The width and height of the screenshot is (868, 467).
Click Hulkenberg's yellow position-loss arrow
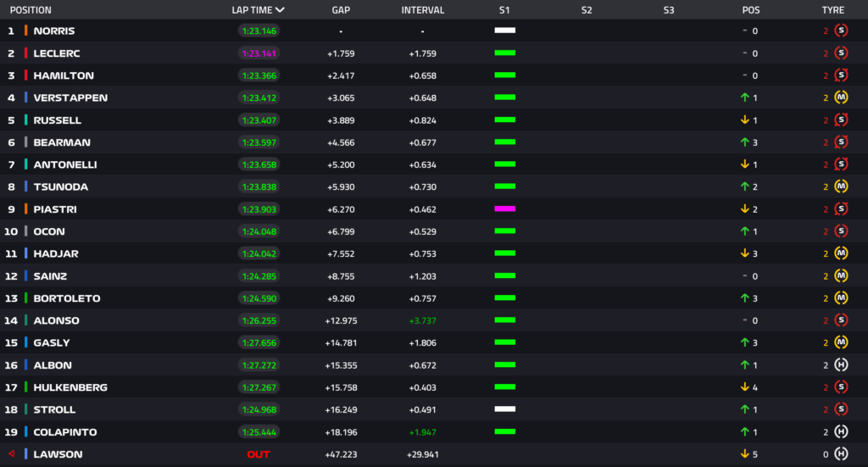(x=744, y=387)
